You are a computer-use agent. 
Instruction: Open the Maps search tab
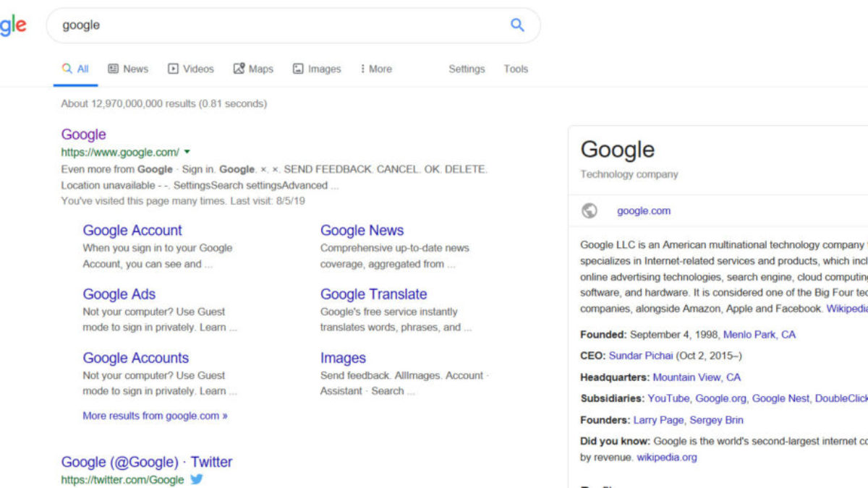(253, 69)
